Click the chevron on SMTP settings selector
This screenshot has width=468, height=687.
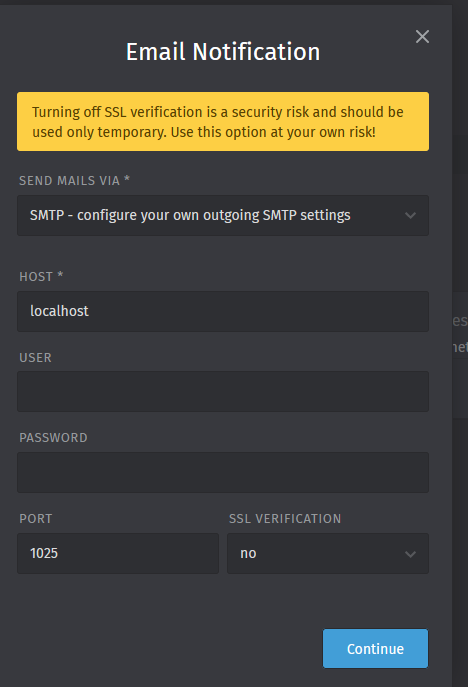tap(410, 216)
